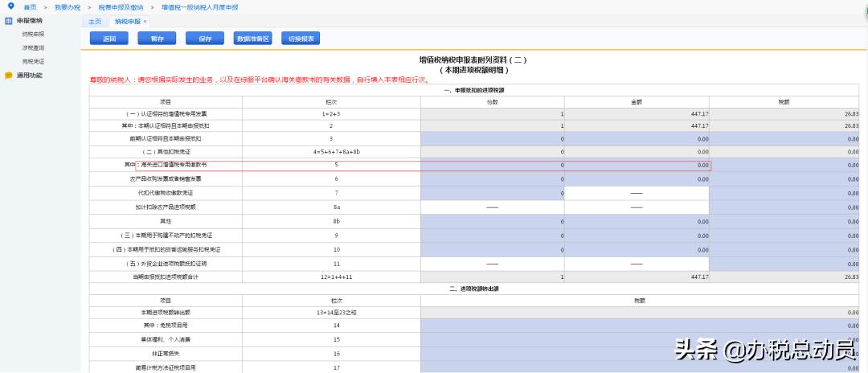Image resolution: width=868 pixels, height=373 pixels.
Task: Click 份数 field in row 3
Action: pos(493,138)
